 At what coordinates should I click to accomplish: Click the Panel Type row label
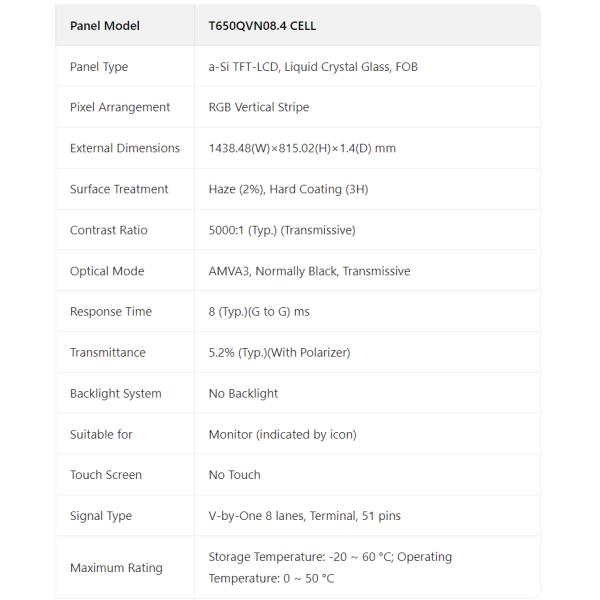99,67
